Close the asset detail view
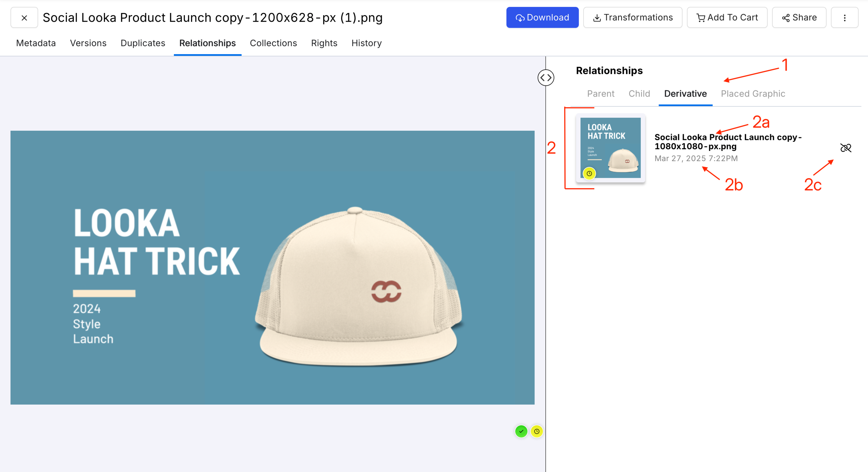 tap(24, 18)
